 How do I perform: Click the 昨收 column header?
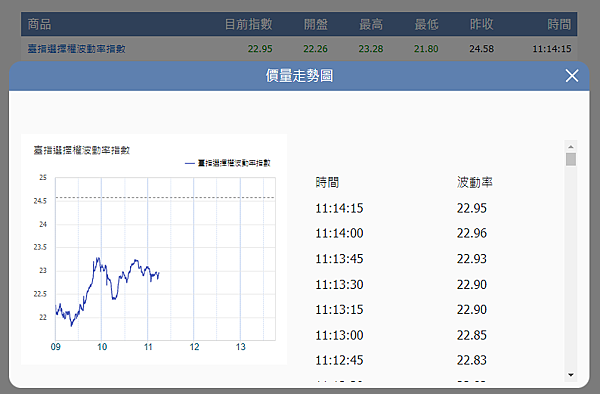481,24
